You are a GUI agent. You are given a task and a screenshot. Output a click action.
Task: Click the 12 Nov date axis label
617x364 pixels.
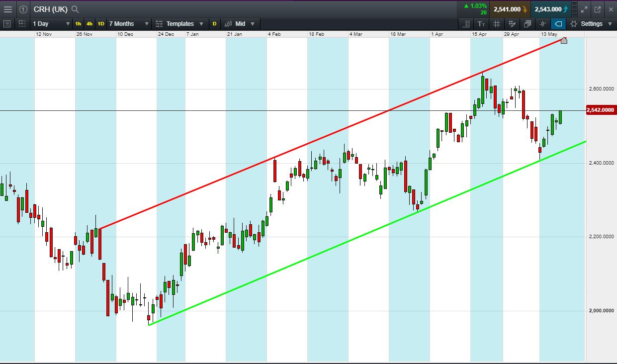(44, 34)
